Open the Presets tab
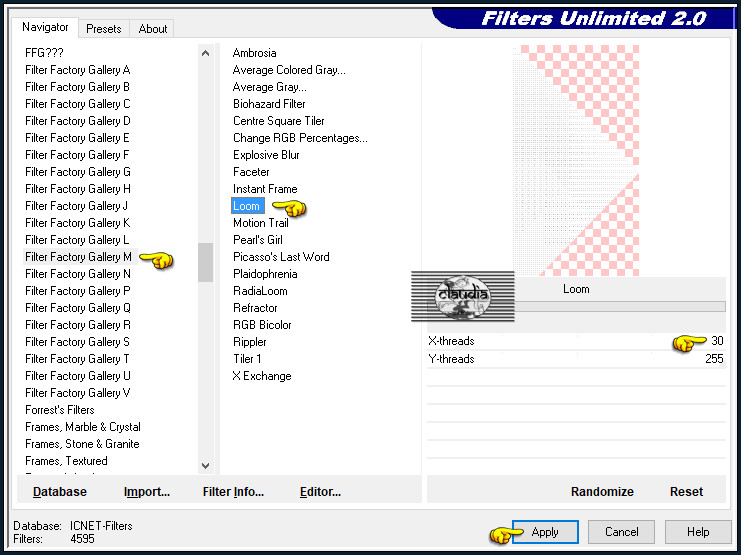Image resolution: width=741 pixels, height=555 pixels. pos(103,29)
